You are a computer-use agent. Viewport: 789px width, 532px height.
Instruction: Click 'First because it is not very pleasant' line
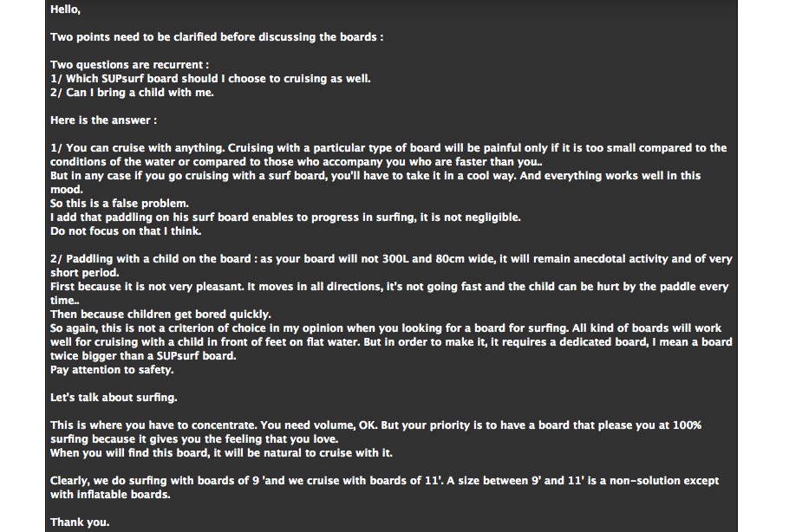[x=389, y=293]
